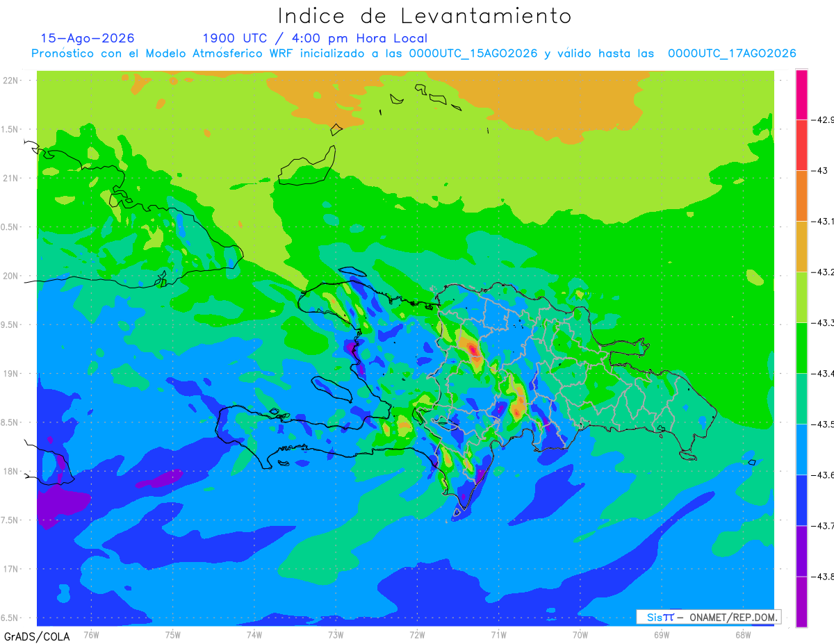
Task: Click the '71W' longitude label
Action: click(498, 634)
